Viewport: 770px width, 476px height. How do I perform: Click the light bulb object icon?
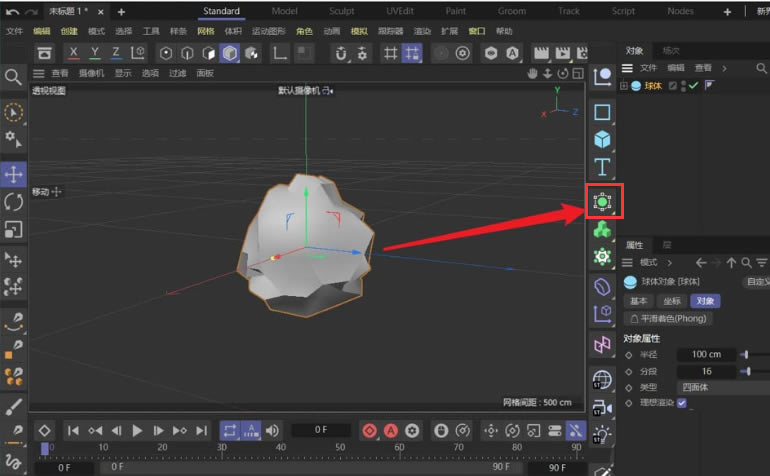coord(602,435)
